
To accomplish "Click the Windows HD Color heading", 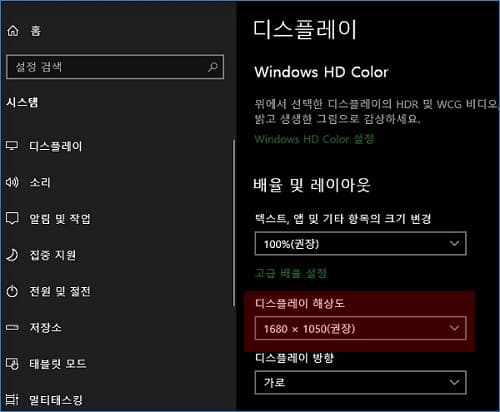I will (x=321, y=72).
